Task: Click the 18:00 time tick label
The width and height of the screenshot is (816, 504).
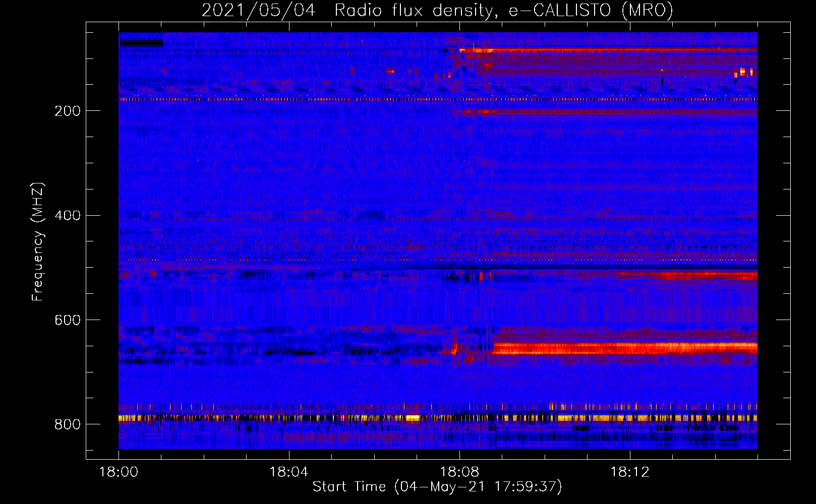Action: 119,472
